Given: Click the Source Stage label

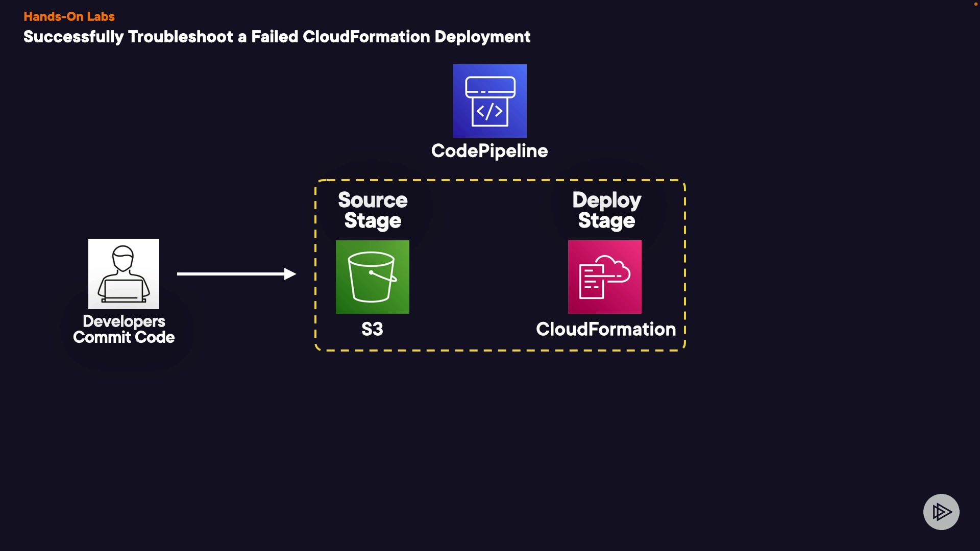Looking at the screenshot, I should tap(373, 210).
